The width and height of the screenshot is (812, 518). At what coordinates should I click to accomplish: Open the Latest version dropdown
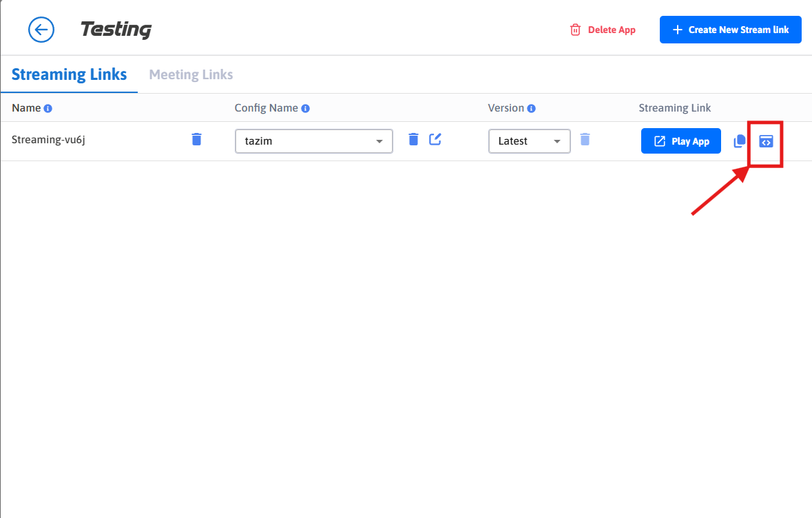click(x=529, y=141)
